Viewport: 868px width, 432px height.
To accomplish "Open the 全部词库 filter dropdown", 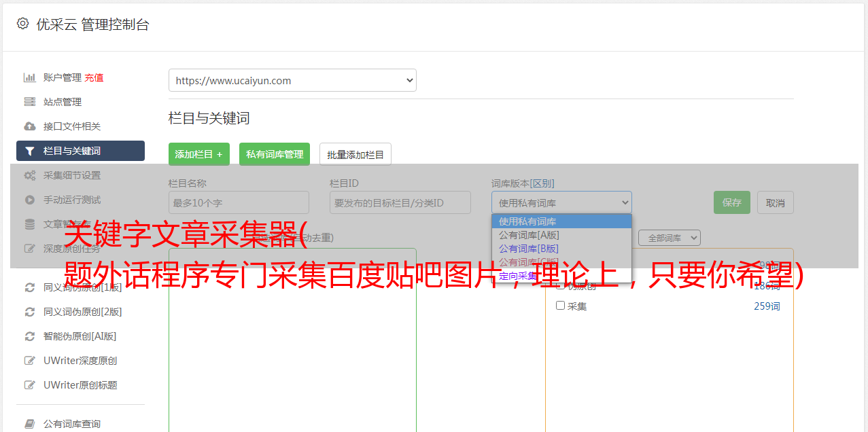I will coord(670,238).
